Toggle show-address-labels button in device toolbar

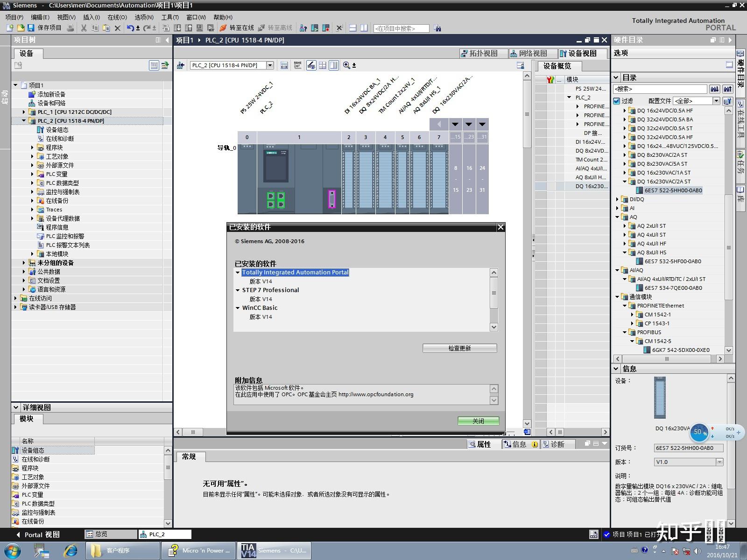coord(284,65)
